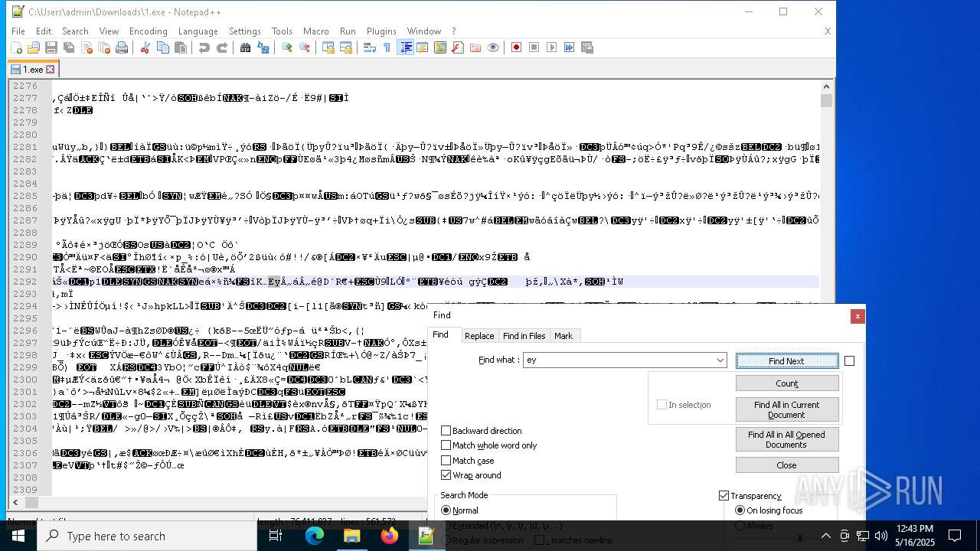
Task: Open the Encoding menu
Action: [x=148, y=31]
